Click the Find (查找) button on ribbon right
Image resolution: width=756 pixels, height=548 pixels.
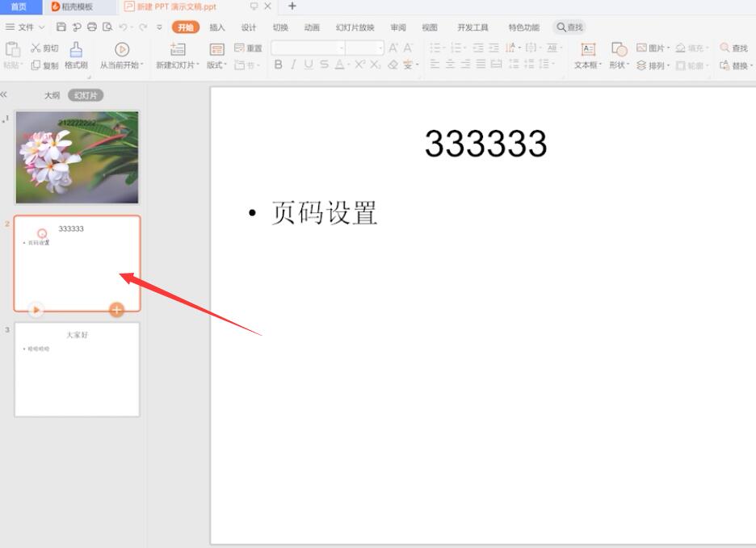point(734,48)
